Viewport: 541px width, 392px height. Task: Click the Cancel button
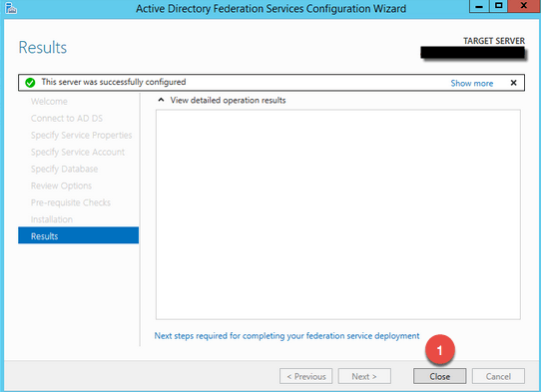[x=498, y=376]
